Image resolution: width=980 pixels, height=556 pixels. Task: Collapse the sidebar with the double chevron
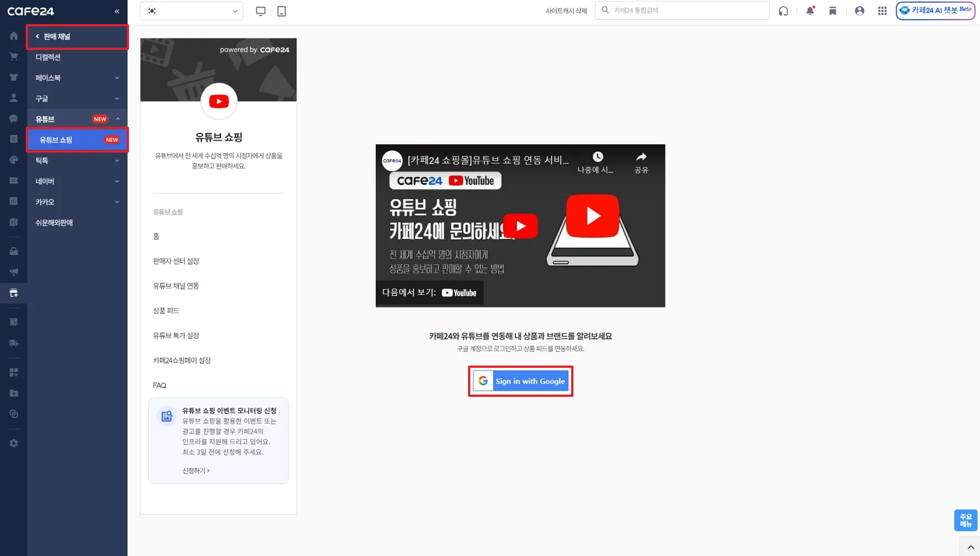(117, 11)
